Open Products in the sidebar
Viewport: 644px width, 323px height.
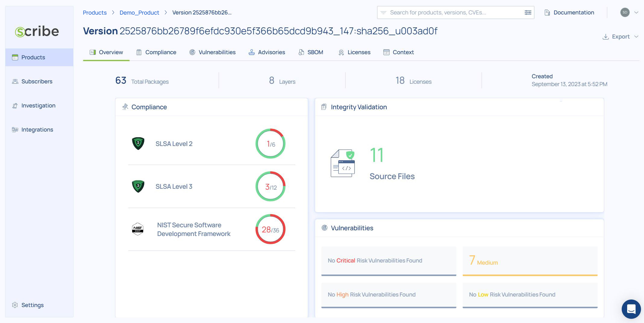click(x=39, y=57)
